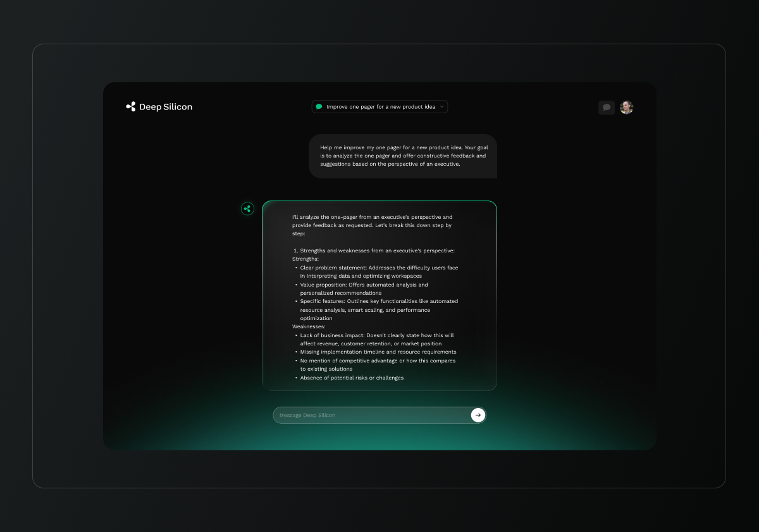Focus the Message Deep Silicon input field
759x532 pixels.
click(373, 415)
